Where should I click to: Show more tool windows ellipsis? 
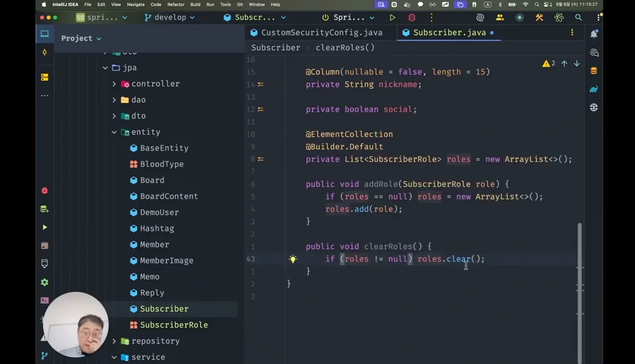click(x=45, y=95)
